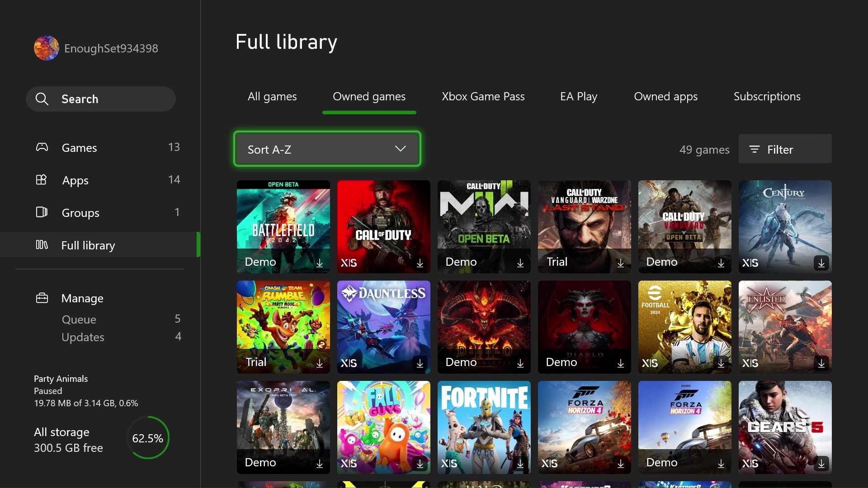
Task: Select Crash Team Rumble Trial tile
Action: 283,327
